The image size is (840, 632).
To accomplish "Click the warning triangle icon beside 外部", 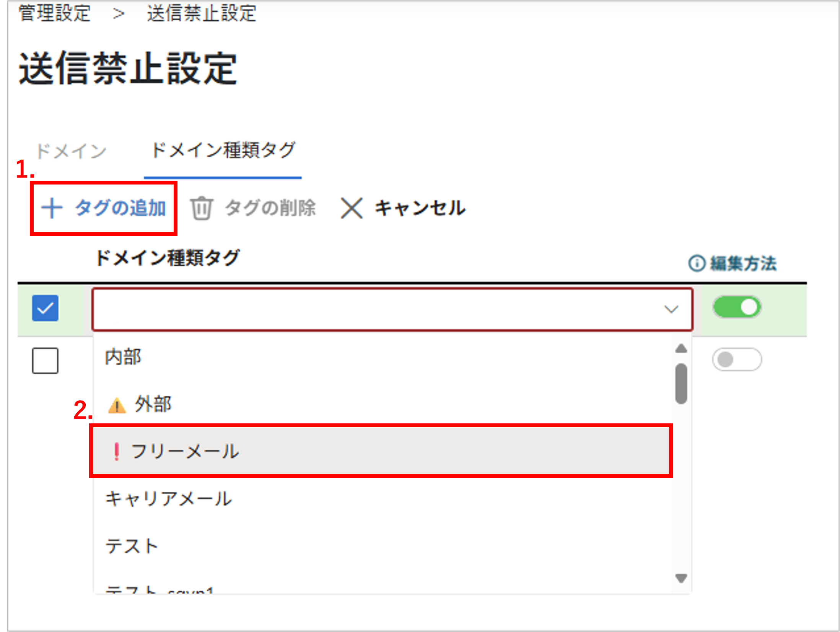I will coord(117,405).
